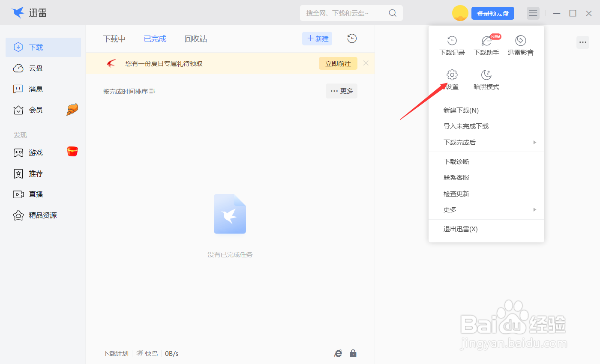The height and width of the screenshot is (364, 600).
Task: Select 联系客服 menu entry
Action: 486,178
